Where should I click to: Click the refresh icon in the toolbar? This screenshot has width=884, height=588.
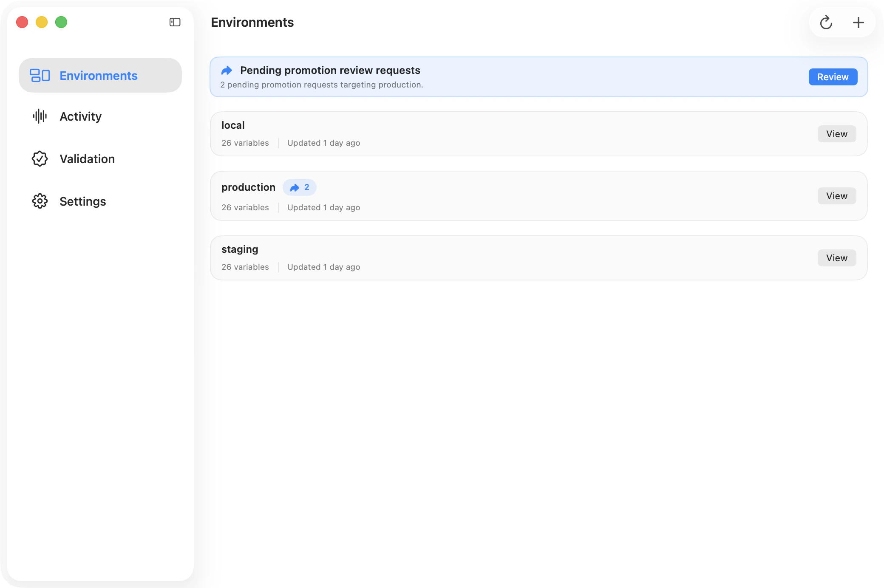(x=826, y=23)
